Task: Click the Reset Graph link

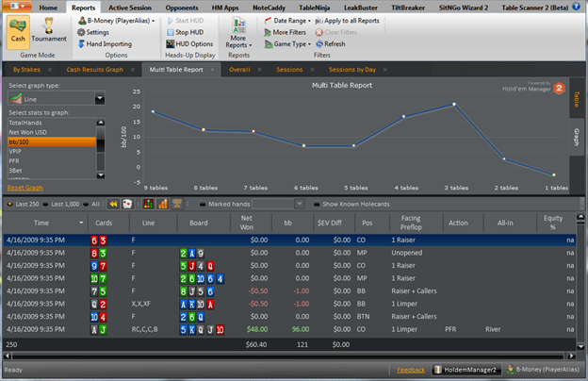Action: (25, 188)
